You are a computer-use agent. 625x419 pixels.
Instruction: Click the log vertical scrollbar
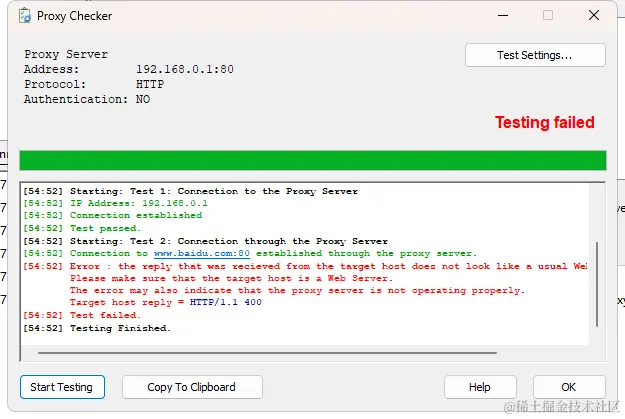pos(597,284)
